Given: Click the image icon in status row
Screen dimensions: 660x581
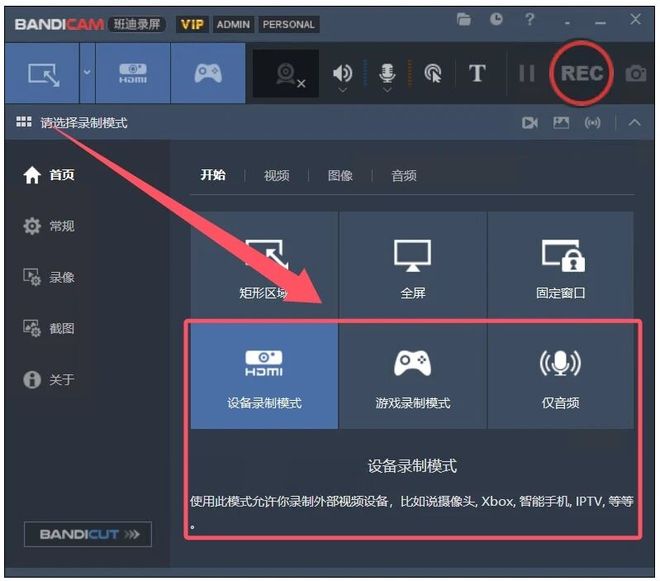Looking at the screenshot, I should pos(561,123).
